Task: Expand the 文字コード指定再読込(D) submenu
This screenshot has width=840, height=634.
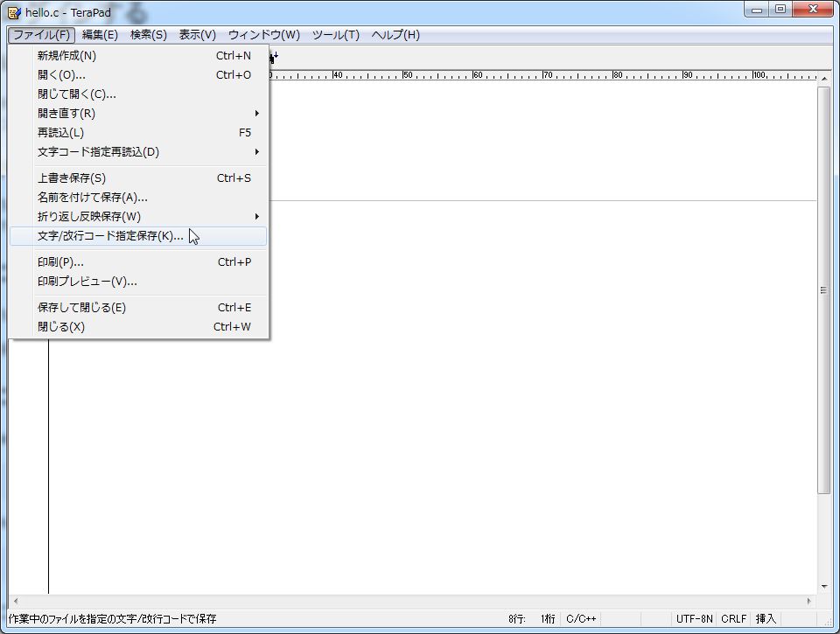Action: coord(138,152)
